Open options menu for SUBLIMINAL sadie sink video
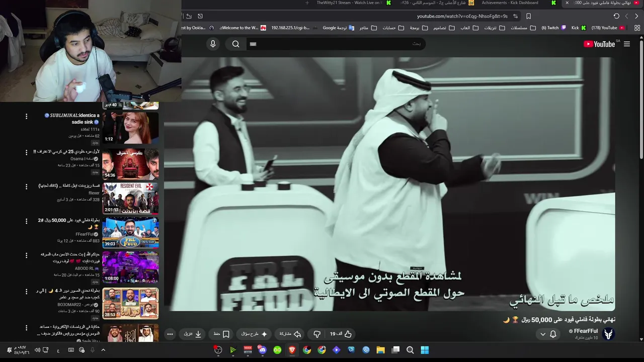 pyautogui.click(x=26, y=116)
